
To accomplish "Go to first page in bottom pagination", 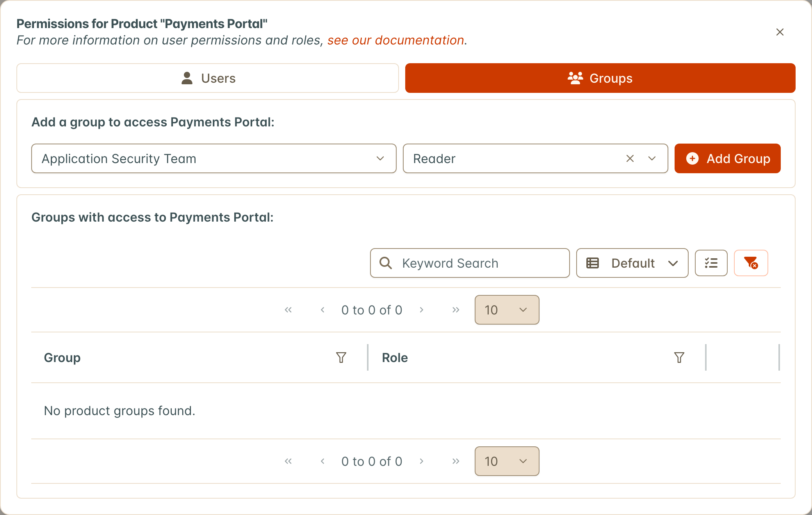I will [288, 461].
